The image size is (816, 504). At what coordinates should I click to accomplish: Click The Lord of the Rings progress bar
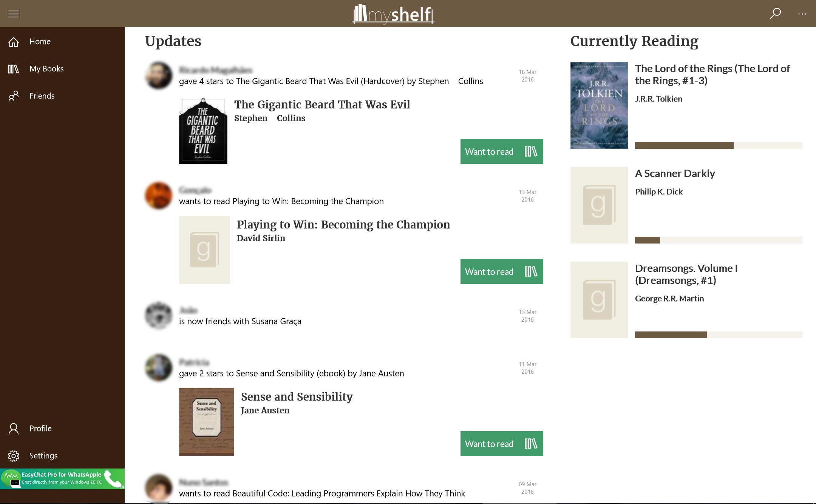[x=719, y=145]
